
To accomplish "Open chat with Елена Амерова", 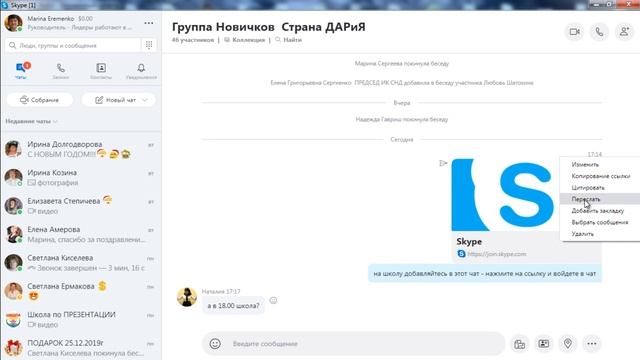I will [x=81, y=234].
